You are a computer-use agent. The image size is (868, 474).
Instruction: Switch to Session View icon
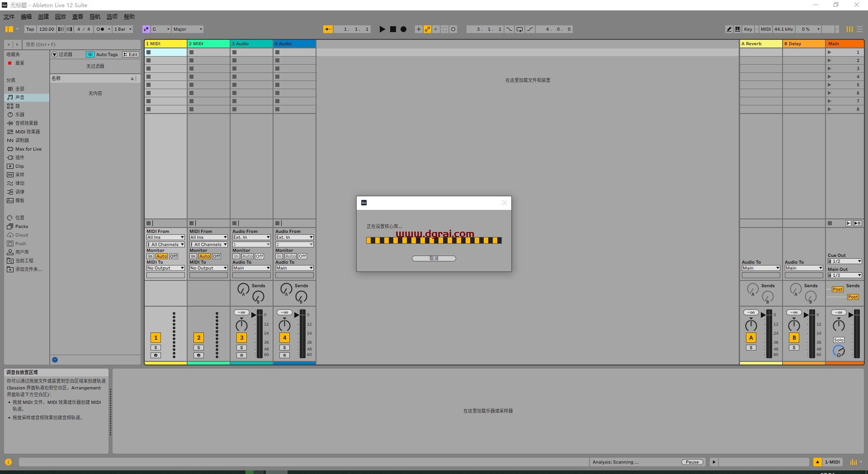click(x=850, y=29)
